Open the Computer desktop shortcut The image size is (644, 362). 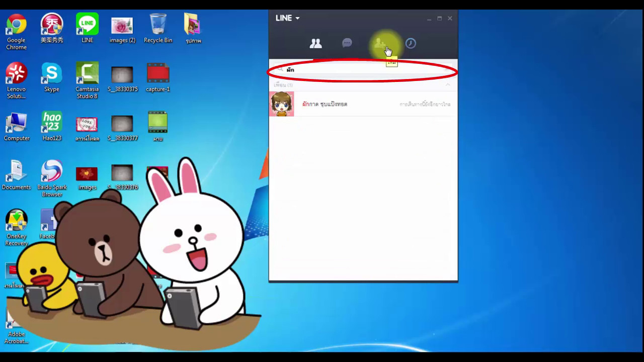point(16,127)
